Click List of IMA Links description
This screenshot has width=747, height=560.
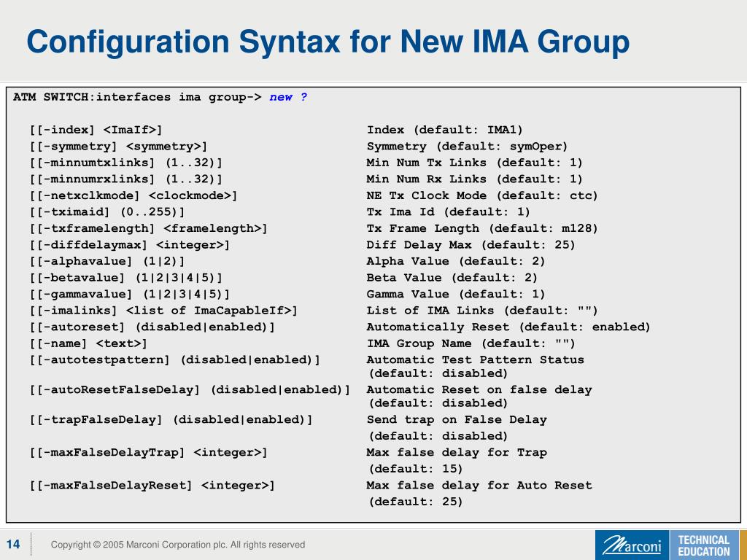[x=482, y=311]
